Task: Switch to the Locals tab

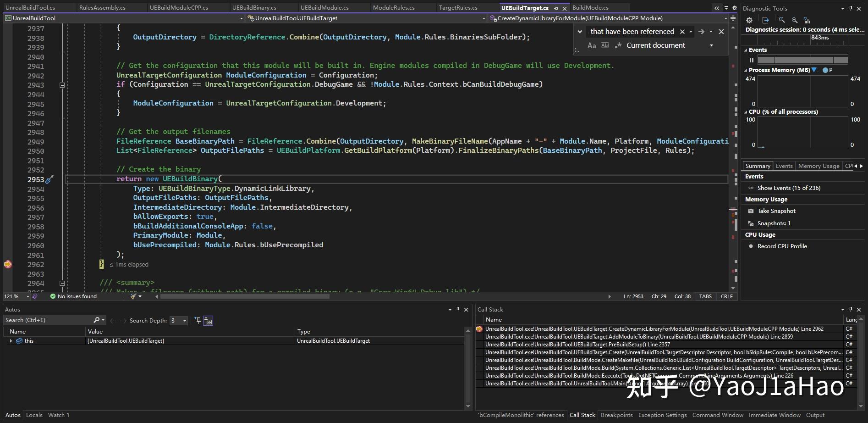Action: [34, 415]
